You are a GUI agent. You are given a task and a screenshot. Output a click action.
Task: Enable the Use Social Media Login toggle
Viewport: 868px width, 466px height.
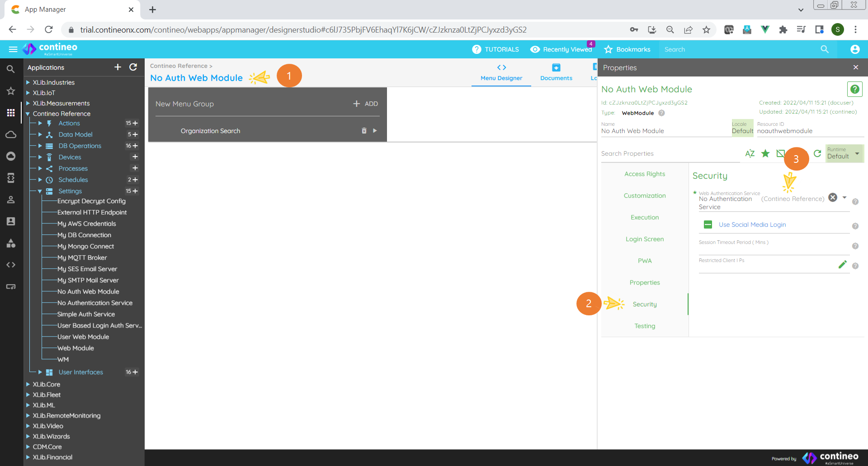pyautogui.click(x=708, y=224)
